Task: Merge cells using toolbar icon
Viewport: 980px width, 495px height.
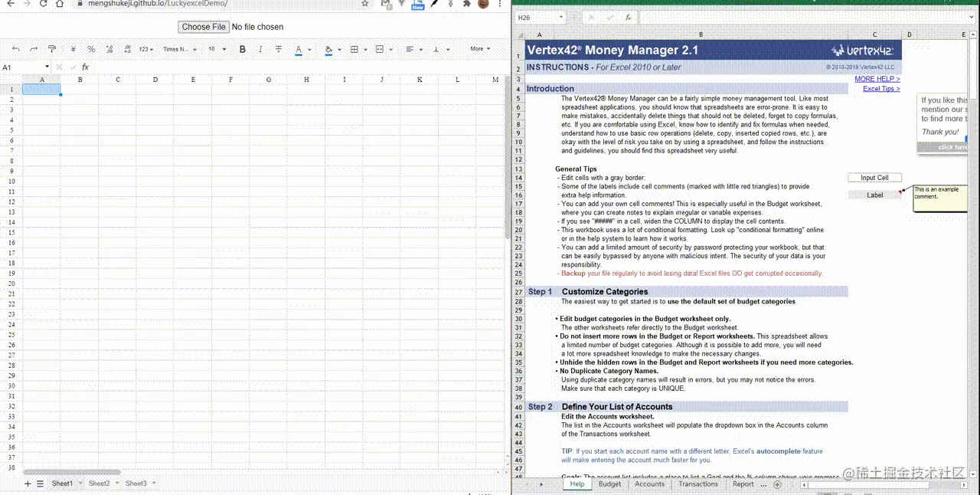Action: pyautogui.click(x=380, y=49)
